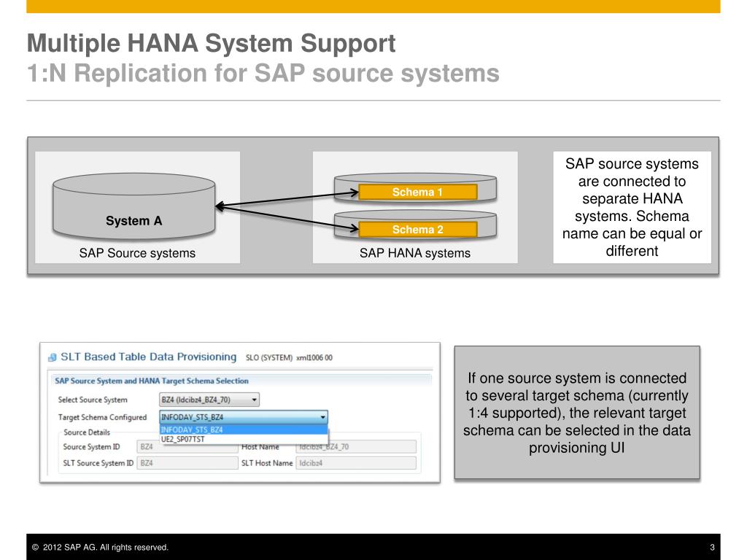Click the 'Target Schema Configured' label
The width and height of the screenshot is (747, 560).
click(102, 417)
